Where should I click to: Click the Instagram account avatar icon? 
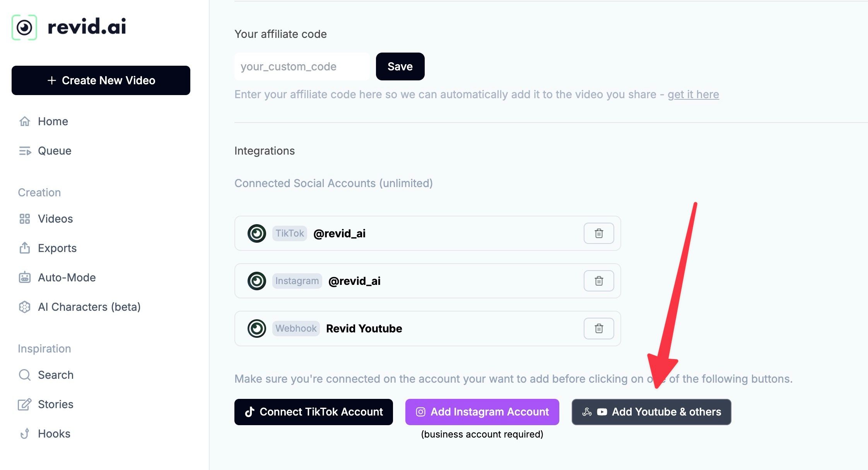pyautogui.click(x=257, y=281)
